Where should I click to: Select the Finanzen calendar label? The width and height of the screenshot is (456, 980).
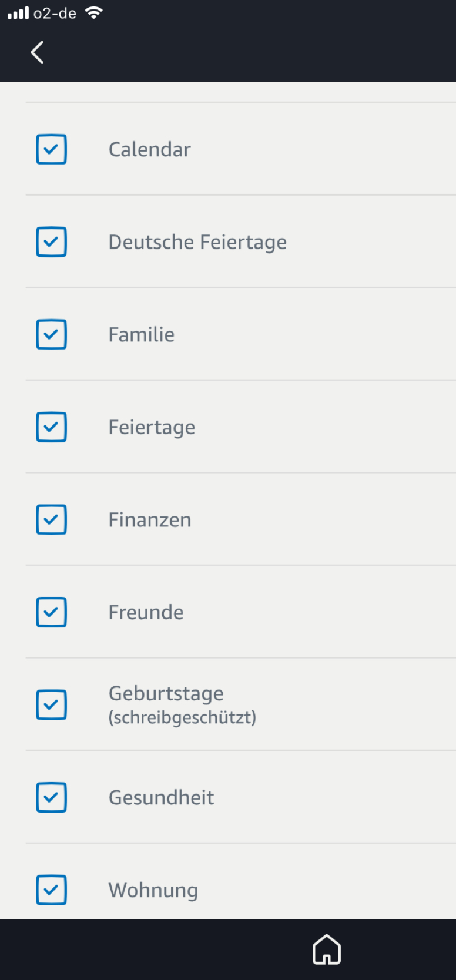coord(149,519)
